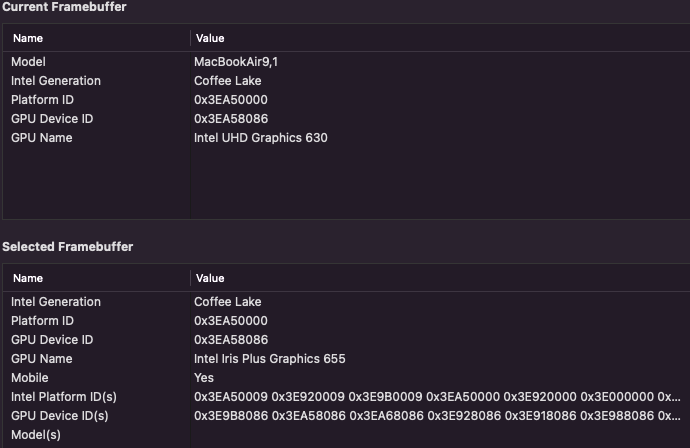This screenshot has width=690, height=448.
Task: Click the Value column header in Selected Framebuffer
Action: click(440, 278)
